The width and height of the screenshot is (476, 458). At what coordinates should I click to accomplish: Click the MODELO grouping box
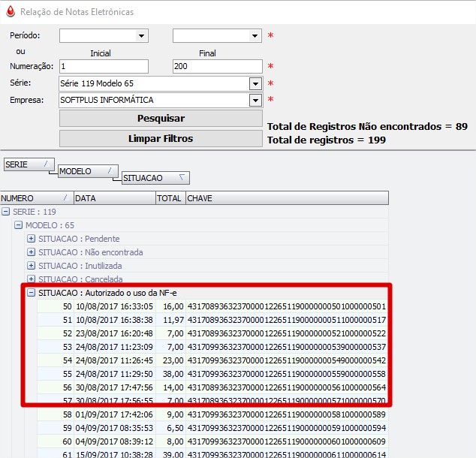(88, 171)
